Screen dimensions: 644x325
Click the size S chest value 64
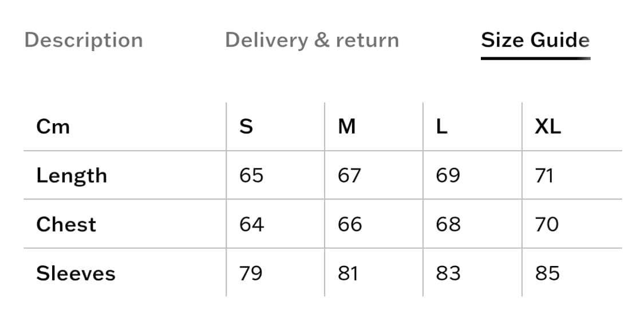pyautogui.click(x=252, y=224)
